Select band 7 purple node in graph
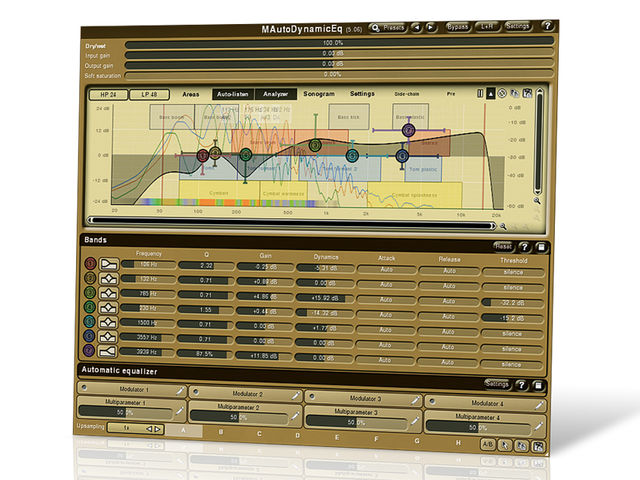640x480 pixels. click(409, 130)
